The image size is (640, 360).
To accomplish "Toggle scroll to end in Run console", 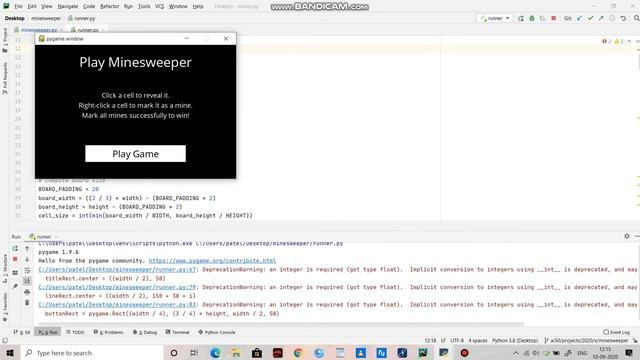I will (x=27, y=281).
